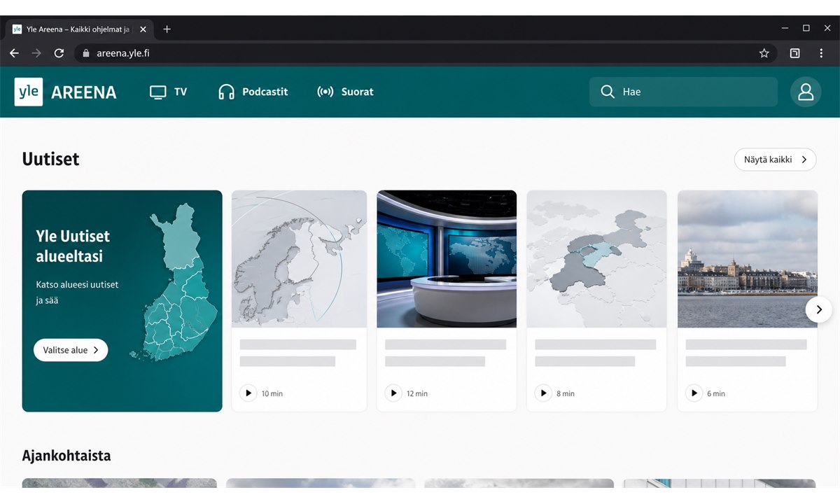
Task: Click the magnifying glass search icon
Action: 608,92
